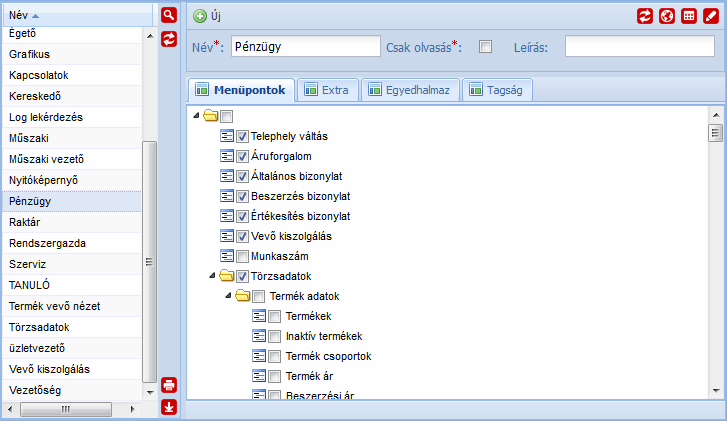Click the left list vertical scrollbar thumb

149,262
